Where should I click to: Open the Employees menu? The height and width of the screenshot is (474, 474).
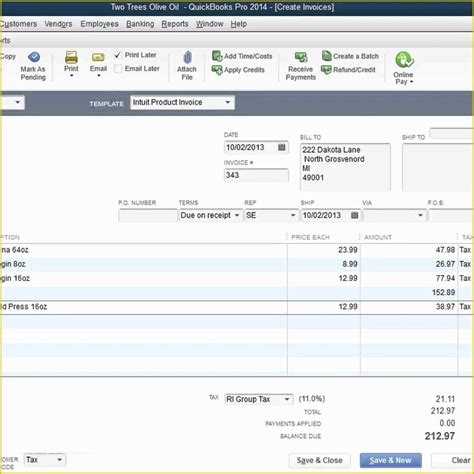[x=99, y=24]
